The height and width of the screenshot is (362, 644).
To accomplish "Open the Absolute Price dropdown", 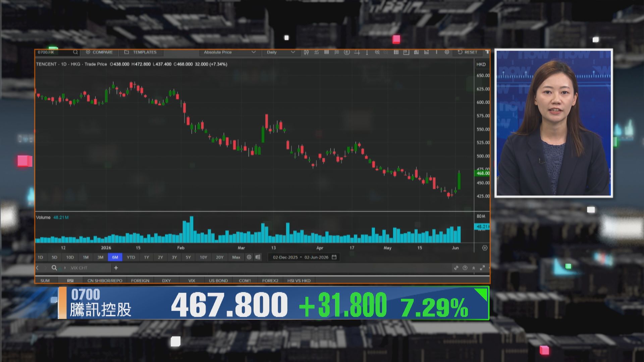I will point(230,52).
